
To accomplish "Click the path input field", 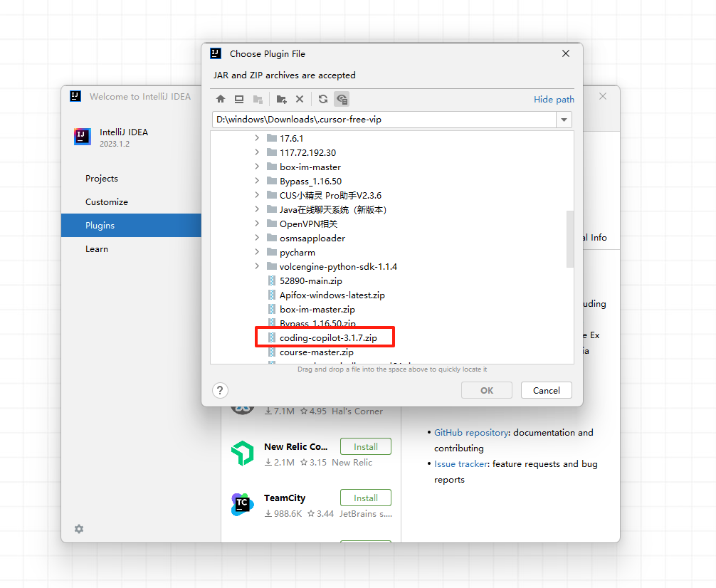I will (384, 120).
